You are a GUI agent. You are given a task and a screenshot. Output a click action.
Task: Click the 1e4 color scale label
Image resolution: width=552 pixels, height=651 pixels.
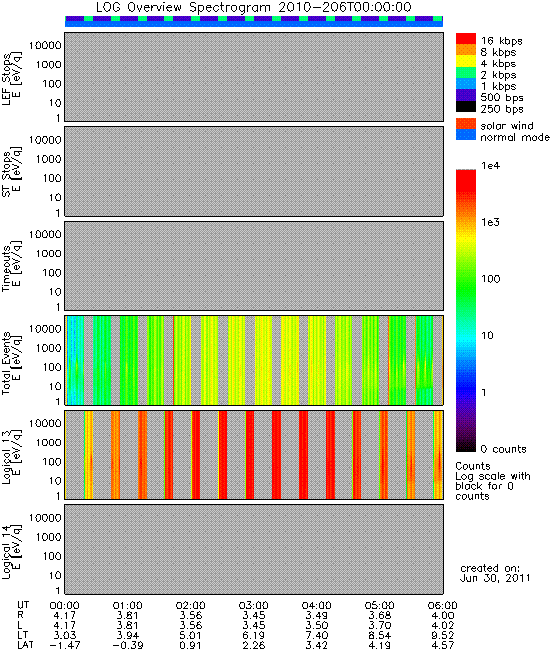491,166
